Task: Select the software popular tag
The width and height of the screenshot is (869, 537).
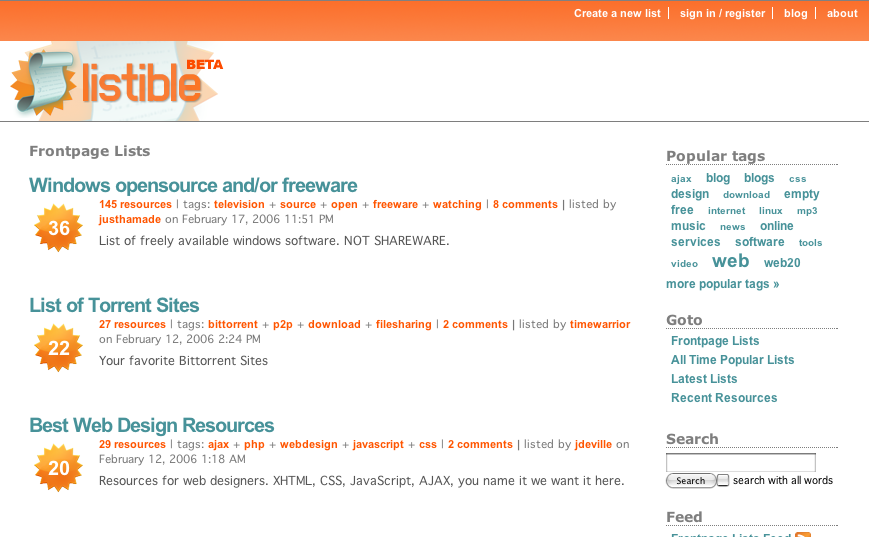Action: click(759, 242)
